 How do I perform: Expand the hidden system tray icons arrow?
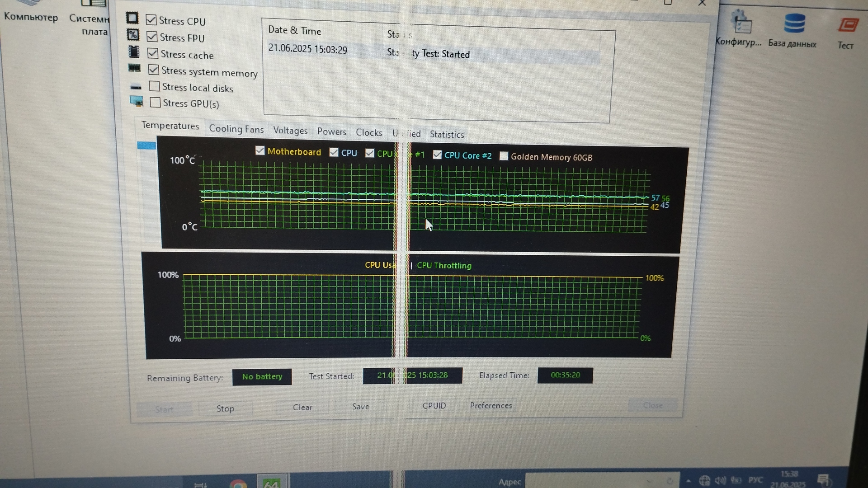(x=689, y=481)
